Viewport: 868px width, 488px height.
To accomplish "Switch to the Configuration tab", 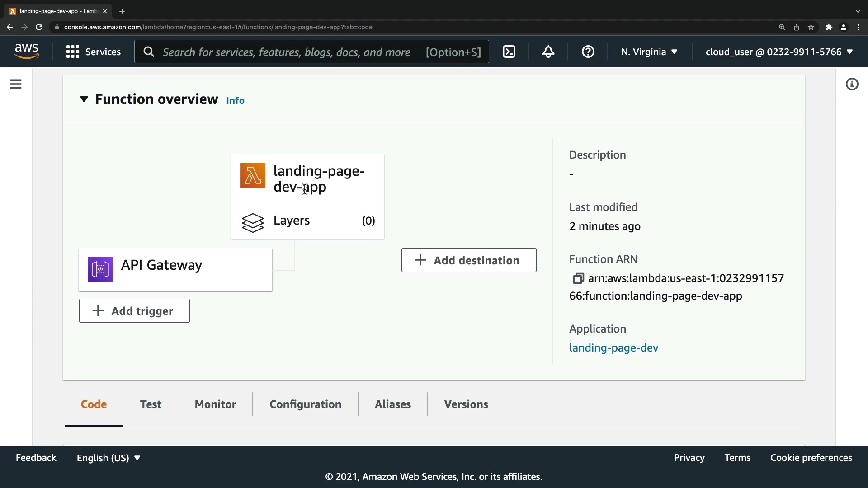I will (305, 404).
